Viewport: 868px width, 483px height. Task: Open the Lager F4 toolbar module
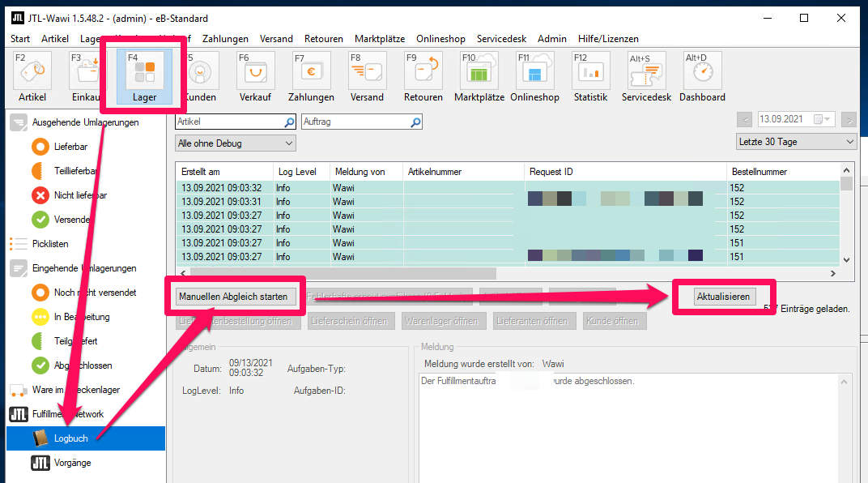pos(144,77)
